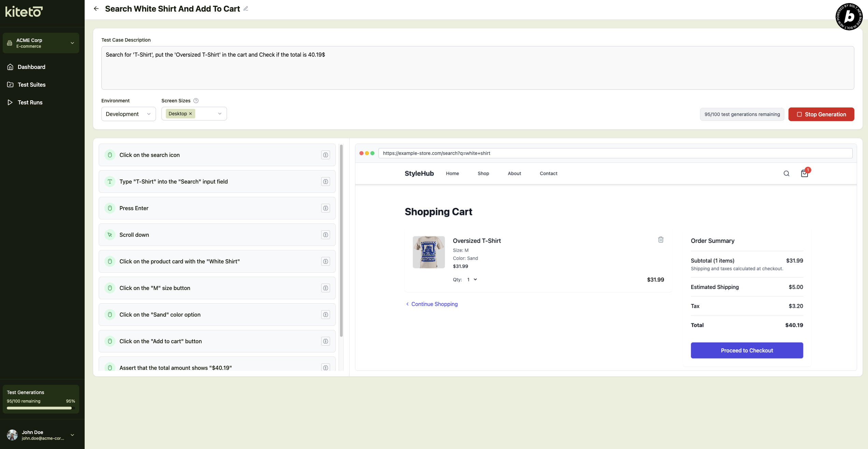Click Bolt badge in top corner
The height and width of the screenshot is (449, 868).
point(849,17)
